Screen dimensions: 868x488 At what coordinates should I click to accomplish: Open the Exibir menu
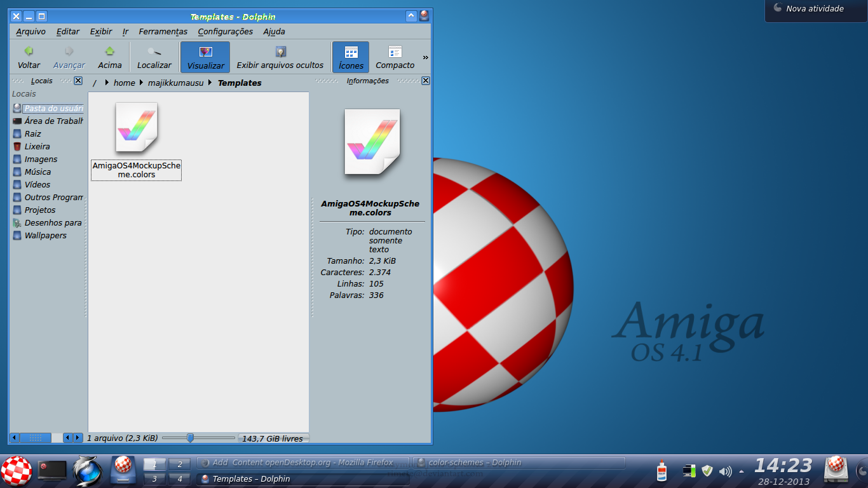(101, 31)
